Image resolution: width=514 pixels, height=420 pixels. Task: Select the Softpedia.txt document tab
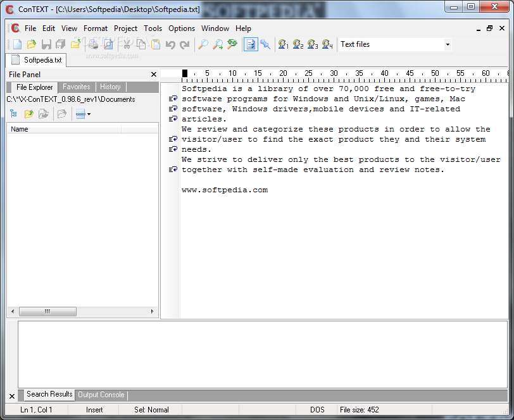tap(36, 60)
